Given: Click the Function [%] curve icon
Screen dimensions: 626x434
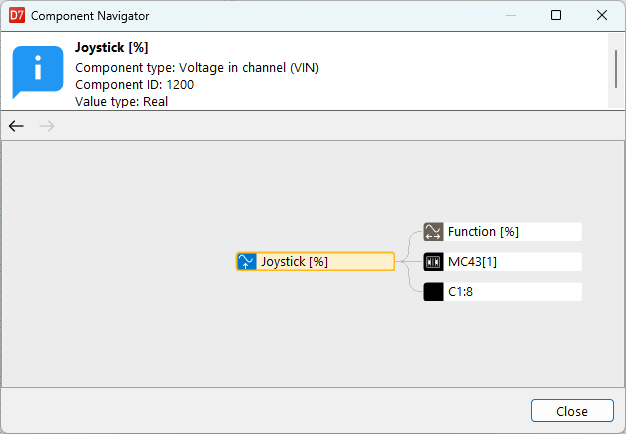Looking at the screenshot, I should point(433,232).
